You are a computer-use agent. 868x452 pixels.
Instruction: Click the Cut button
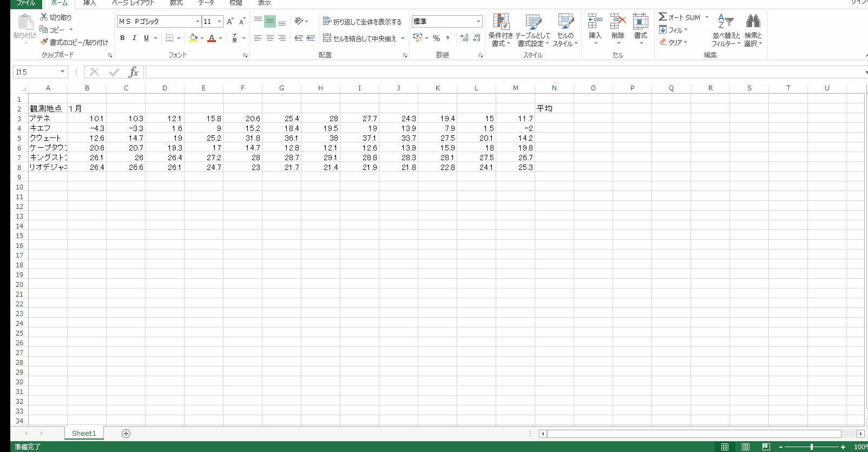point(56,17)
